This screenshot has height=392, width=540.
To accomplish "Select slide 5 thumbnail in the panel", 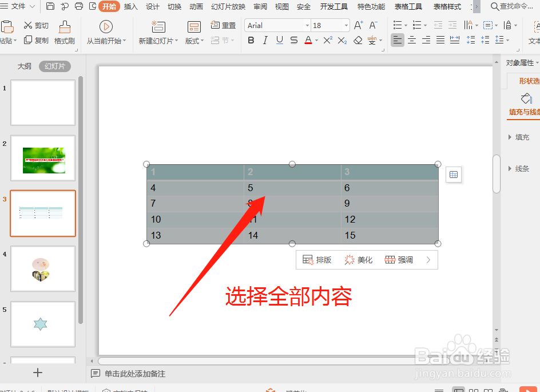I will (42, 324).
